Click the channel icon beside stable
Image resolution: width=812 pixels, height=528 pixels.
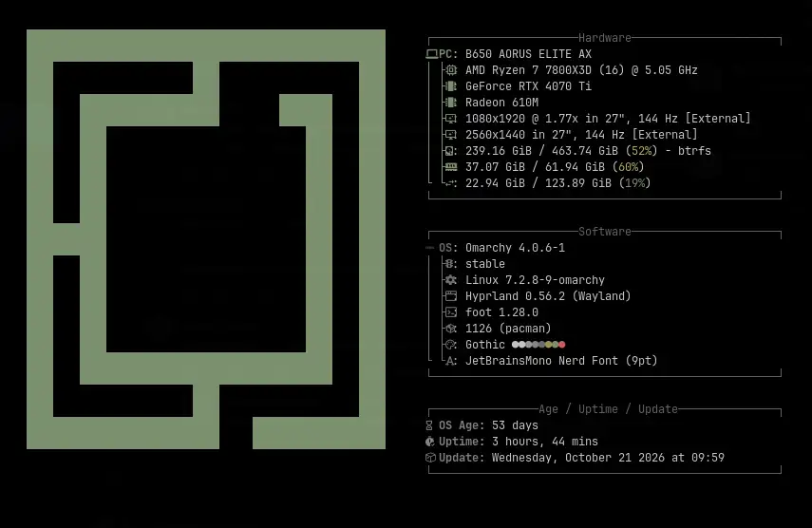[450, 264]
